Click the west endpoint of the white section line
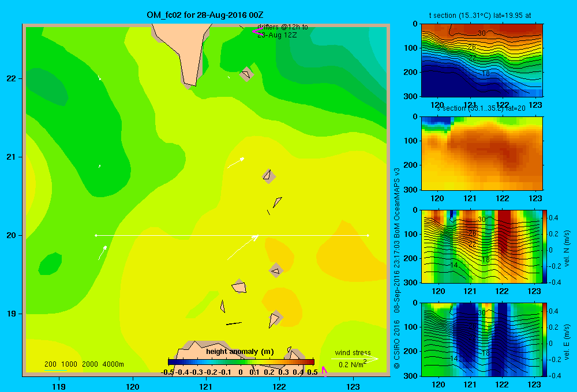The image size is (577, 392). [96, 235]
